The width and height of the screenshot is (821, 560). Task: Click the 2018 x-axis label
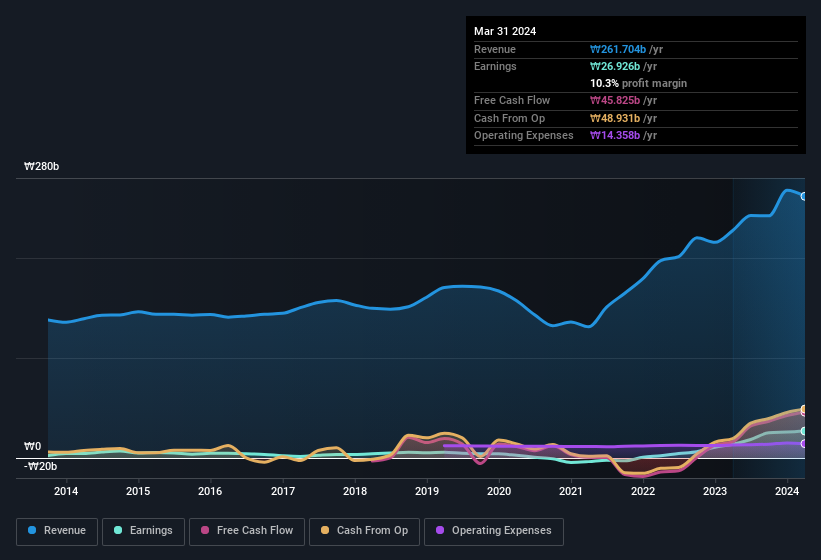pos(355,491)
